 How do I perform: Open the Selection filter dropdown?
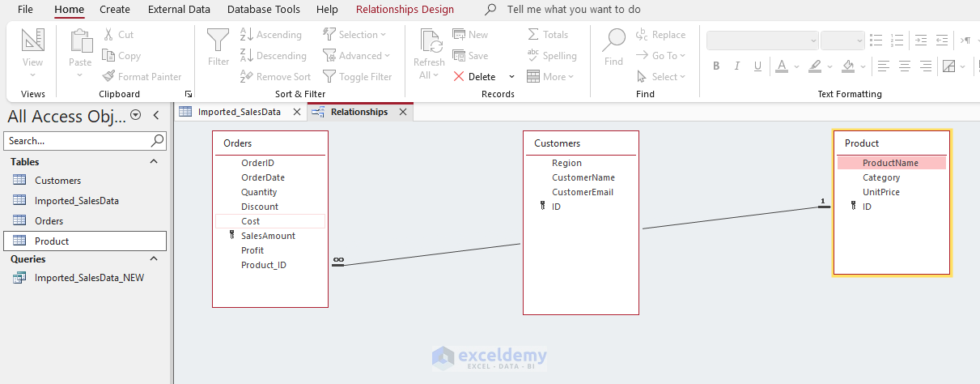354,35
